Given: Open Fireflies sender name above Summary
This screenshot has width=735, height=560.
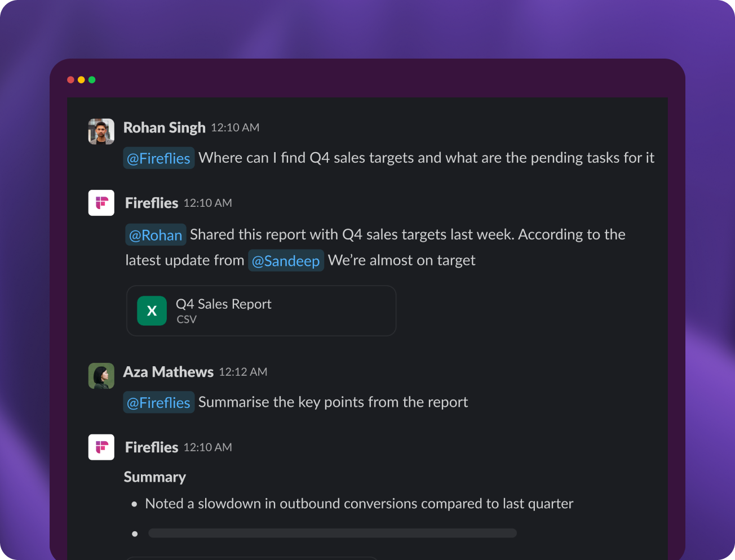Looking at the screenshot, I should [151, 447].
